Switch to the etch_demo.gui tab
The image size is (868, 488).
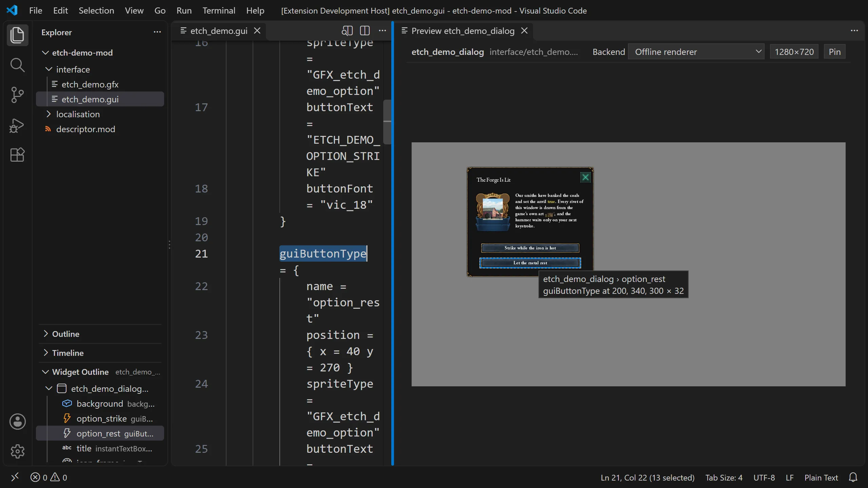click(x=219, y=31)
